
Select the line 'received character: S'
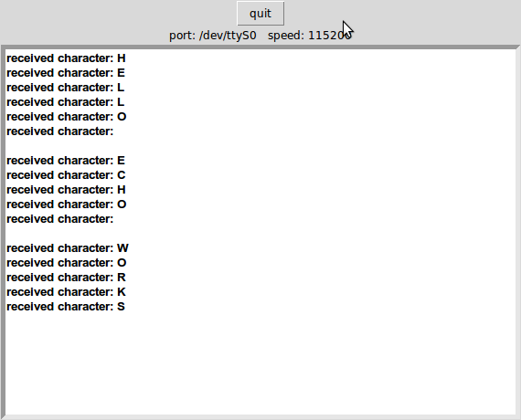pos(66,307)
